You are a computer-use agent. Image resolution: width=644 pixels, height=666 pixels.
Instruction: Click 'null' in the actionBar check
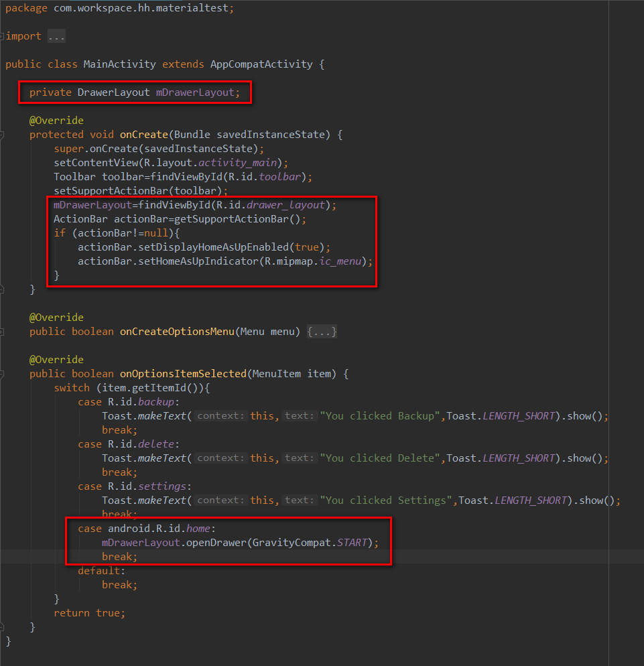(x=156, y=233)
